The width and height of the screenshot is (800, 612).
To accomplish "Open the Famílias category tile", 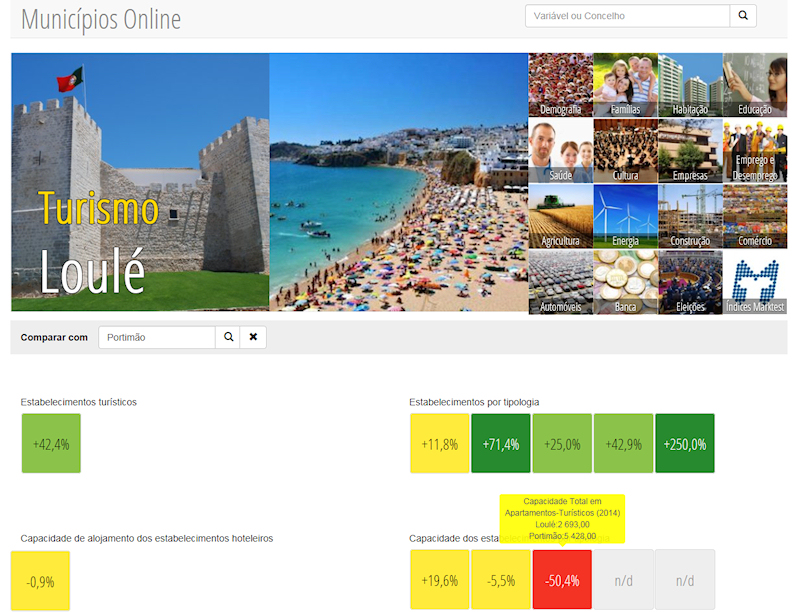I will 625,85.
